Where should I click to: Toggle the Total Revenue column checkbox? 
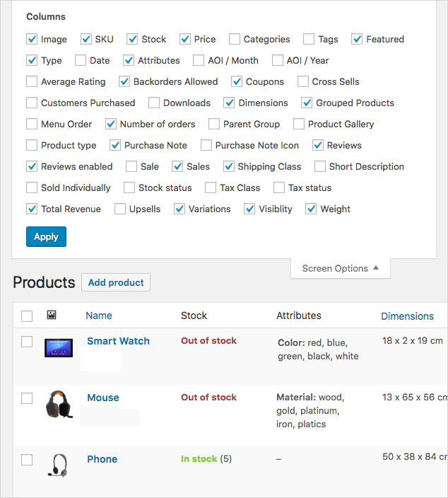coord(32,209)
